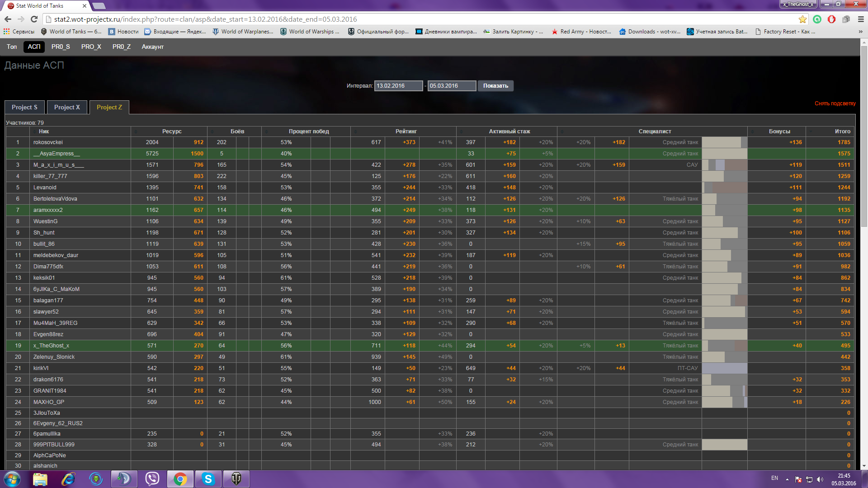This screenshot has height=488, width=868.
Task: Go back with the browser back arrow
Action: point(8,19)
